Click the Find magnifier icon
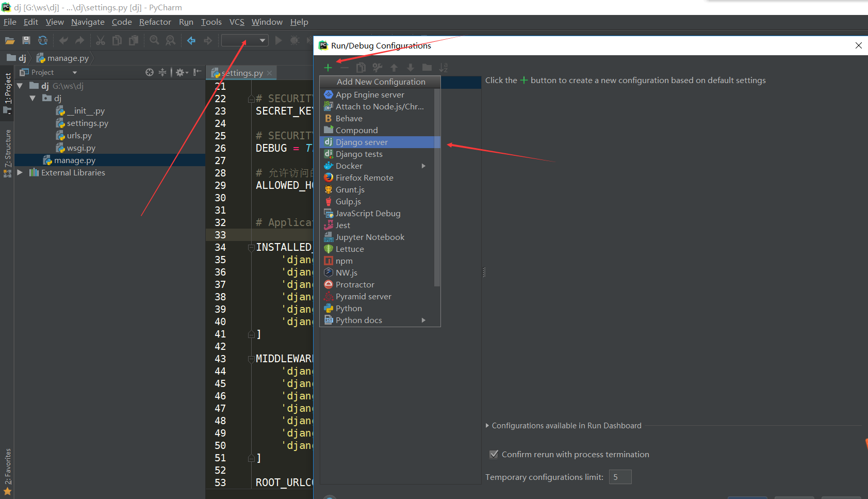Image resolution: width=868 pixels, height=499 pixels. (154, 40)
